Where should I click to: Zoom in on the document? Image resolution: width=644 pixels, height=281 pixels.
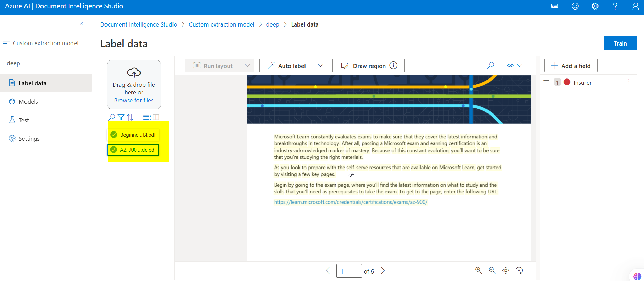(479, 270)
